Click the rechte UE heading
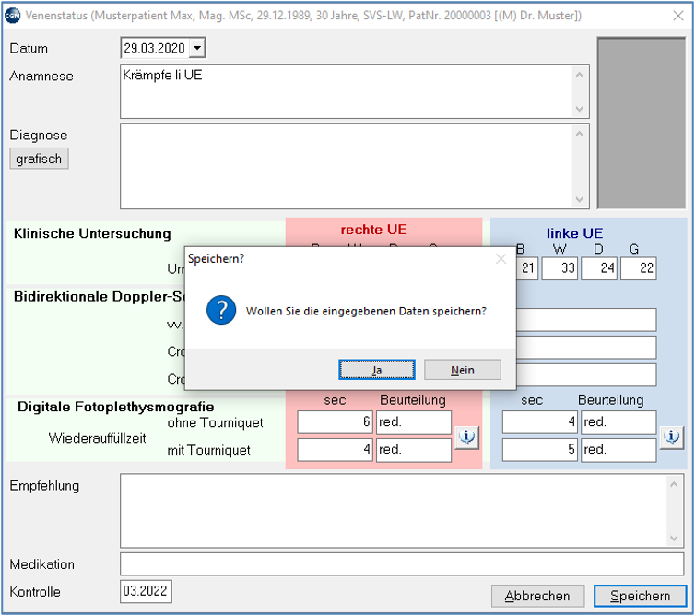695x616 pixels. [x=373, y=230]
